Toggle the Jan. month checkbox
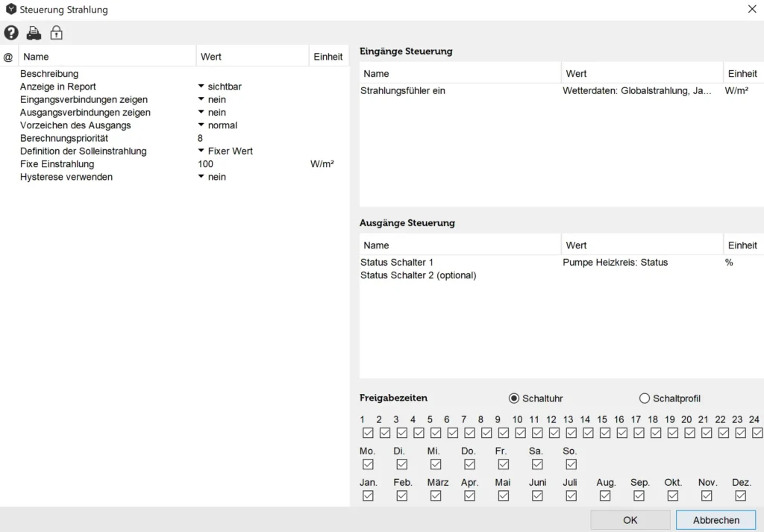 368,495
